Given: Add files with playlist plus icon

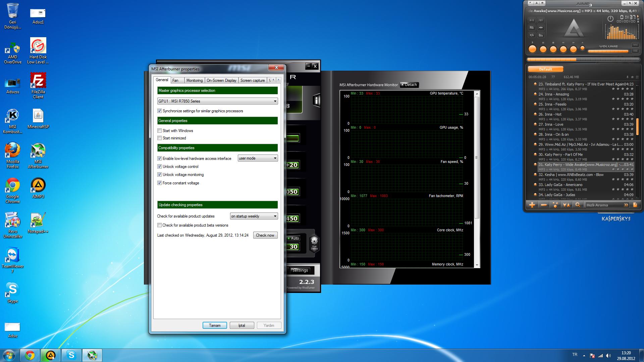Looking at the screenshot, I should 532,205.
